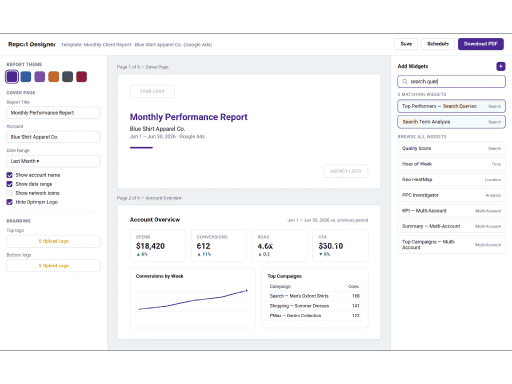Screen dimensions: 512x384
Task: Click the Page 2 of 6 – Account Overview label
Action: pyautogui.click(x=149, y=198)
